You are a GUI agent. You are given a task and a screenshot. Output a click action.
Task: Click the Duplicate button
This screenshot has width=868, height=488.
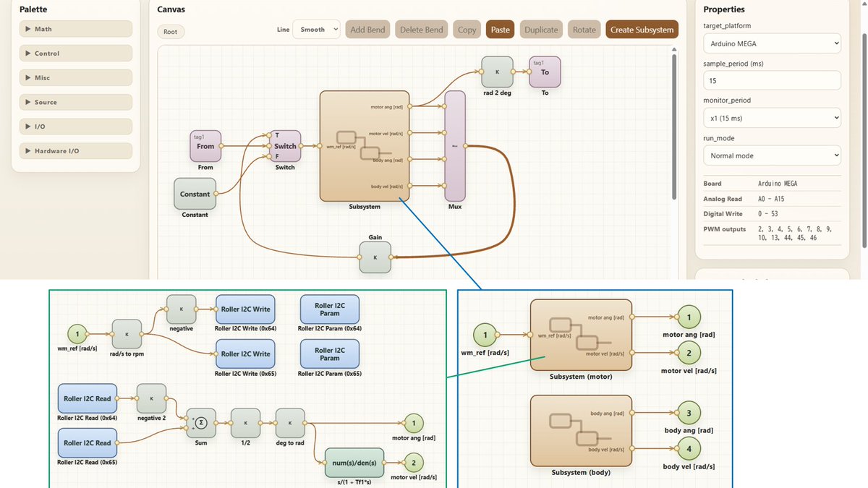point(541,30)
